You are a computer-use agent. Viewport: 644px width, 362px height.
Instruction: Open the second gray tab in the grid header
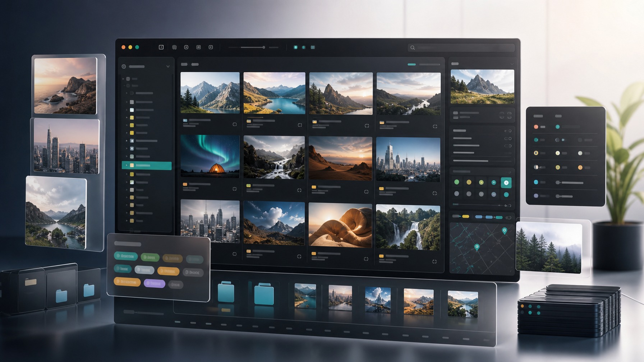click(195, 64)
